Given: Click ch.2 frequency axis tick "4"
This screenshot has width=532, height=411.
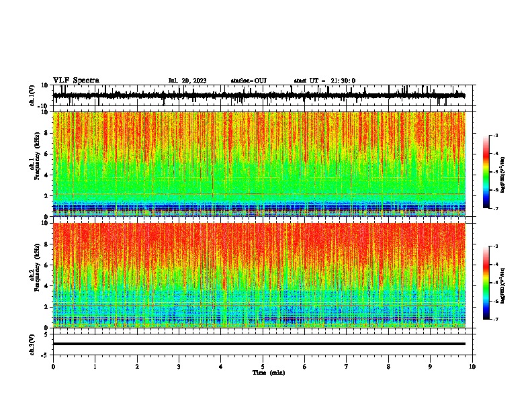Looking at the screenshot, I should click(46, 286).
